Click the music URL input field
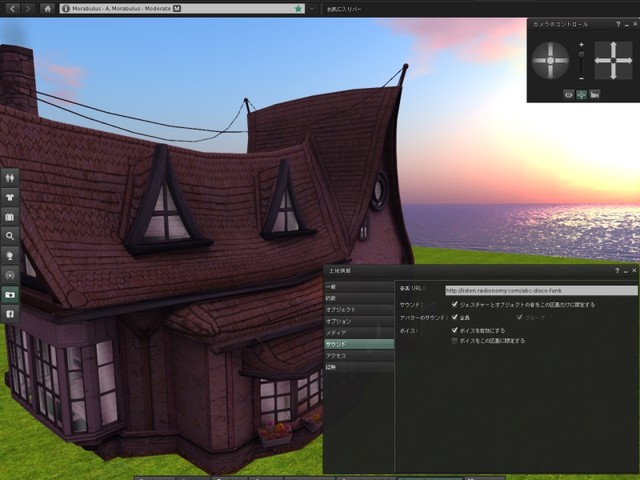The width and height of the screenshot is (640, 480). pyautogui.click(x=541, y=290)
